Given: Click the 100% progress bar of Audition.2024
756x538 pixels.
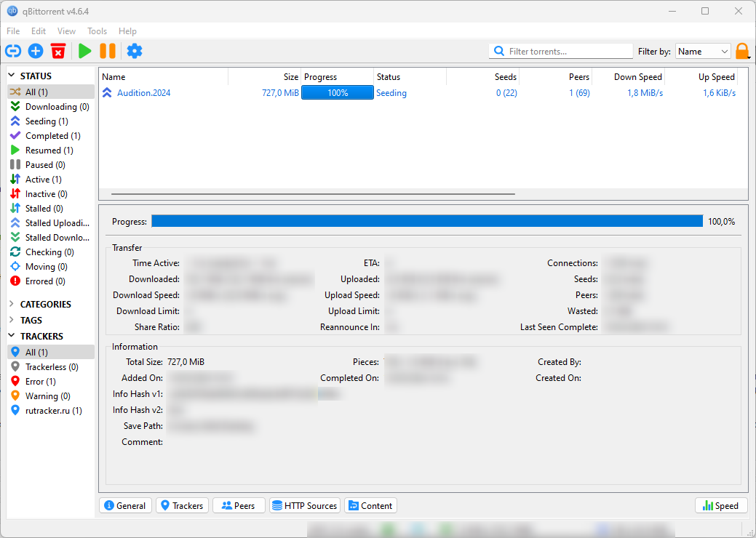Looking at the screenshot, I should pyautogui.click(x=338, y=93).
